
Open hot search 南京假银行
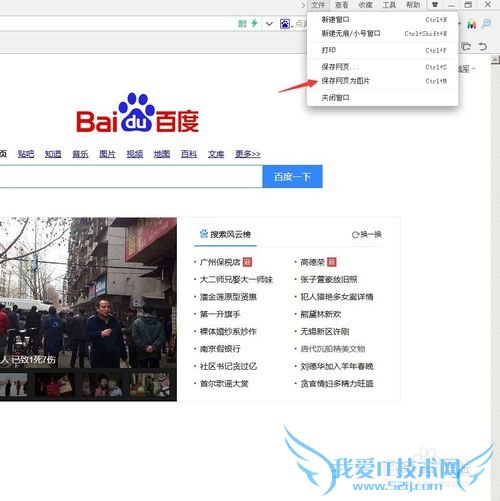coord(220,349)
